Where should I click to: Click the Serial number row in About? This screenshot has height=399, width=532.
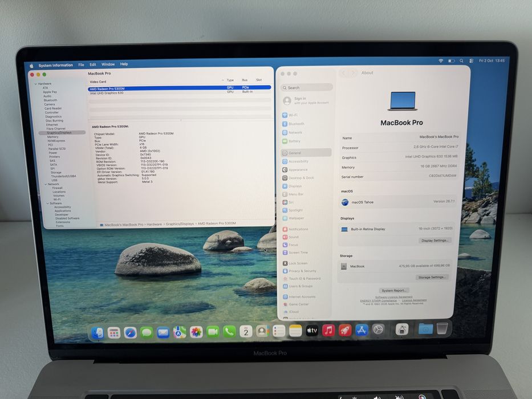pos(399,177)
